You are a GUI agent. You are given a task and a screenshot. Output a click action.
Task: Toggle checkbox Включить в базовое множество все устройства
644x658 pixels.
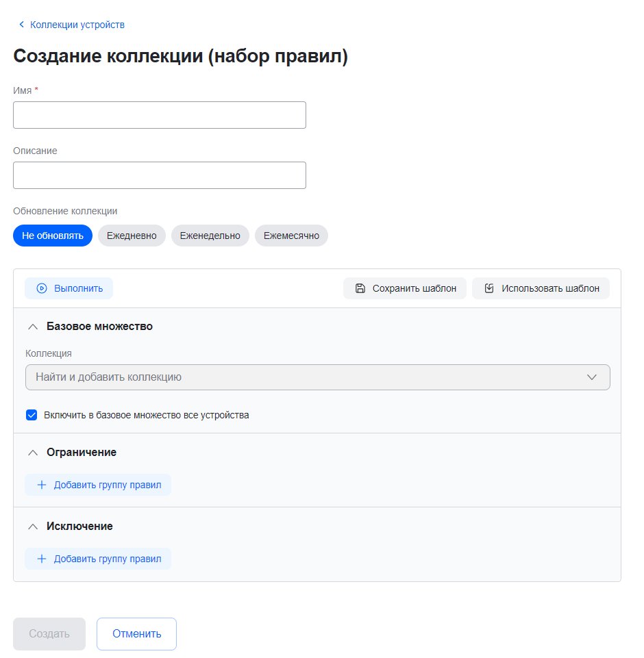pyautogui.click(x=32, y=415)
